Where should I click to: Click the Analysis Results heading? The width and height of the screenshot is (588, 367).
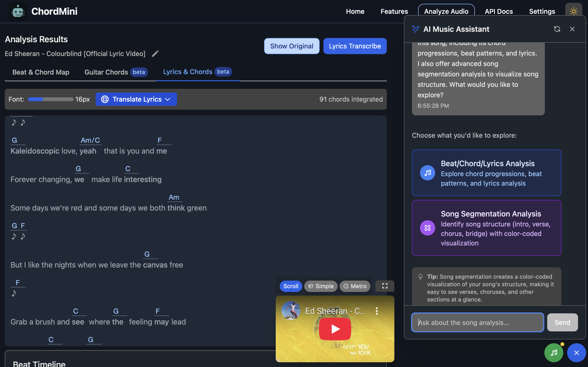pyautogui.click(x=36, y=39)
